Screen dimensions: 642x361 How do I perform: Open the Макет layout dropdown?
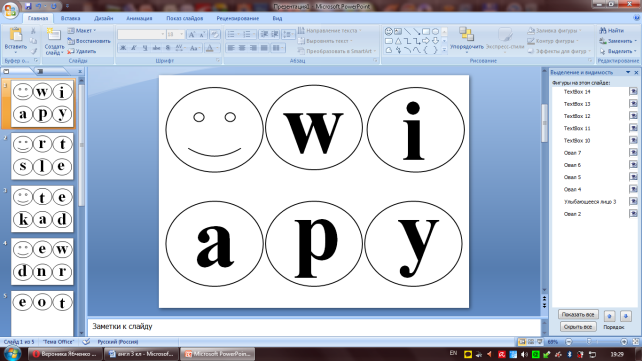(82, 31)
